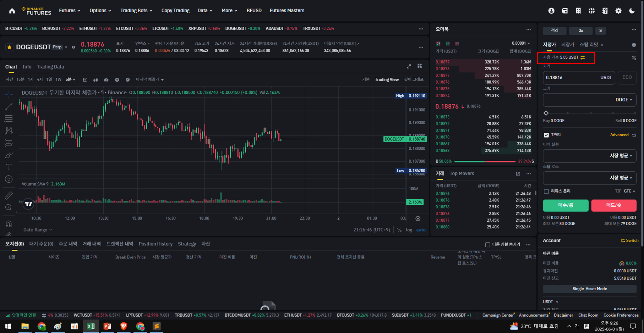Expand the chart to fullscreen
This screenshot has height=333, width=644.
point(409,66)
